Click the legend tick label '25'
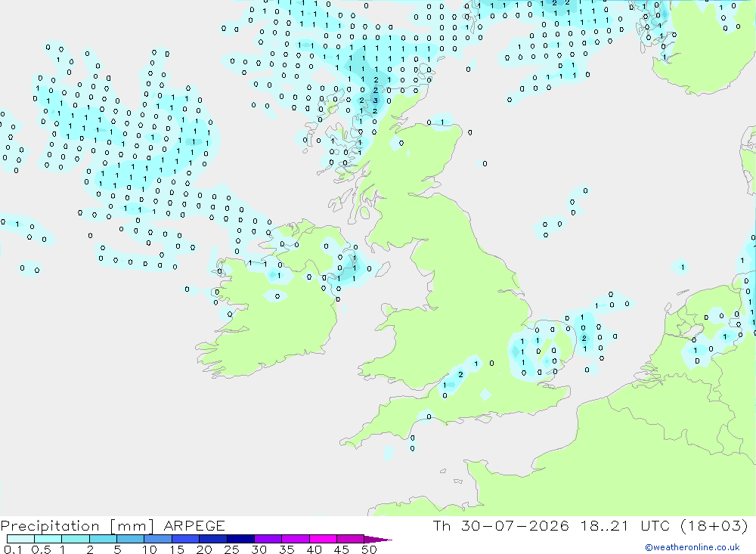Screen dimensions: 756x554 click(x=232, y=549)
